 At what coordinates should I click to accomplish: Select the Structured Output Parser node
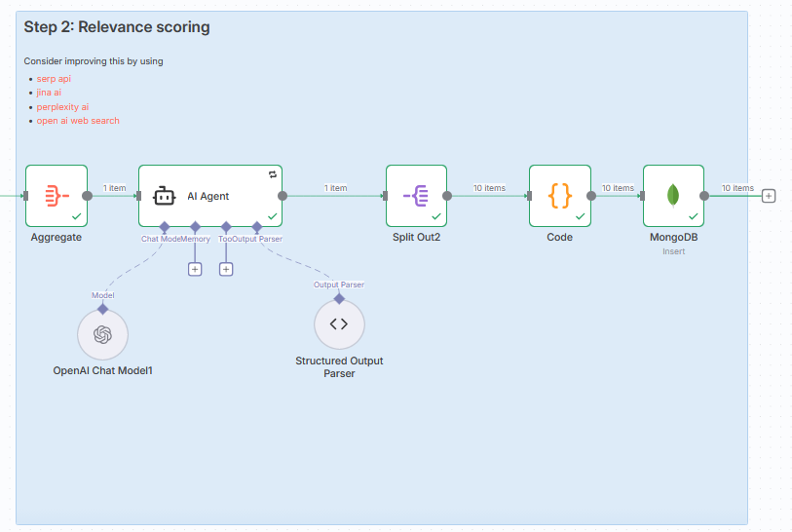339,324
